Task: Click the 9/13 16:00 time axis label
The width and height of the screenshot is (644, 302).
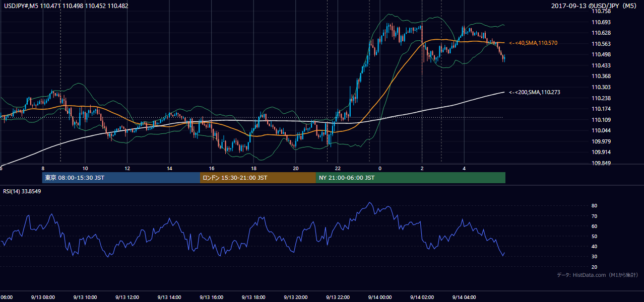Action: click(x=211, y=297)
